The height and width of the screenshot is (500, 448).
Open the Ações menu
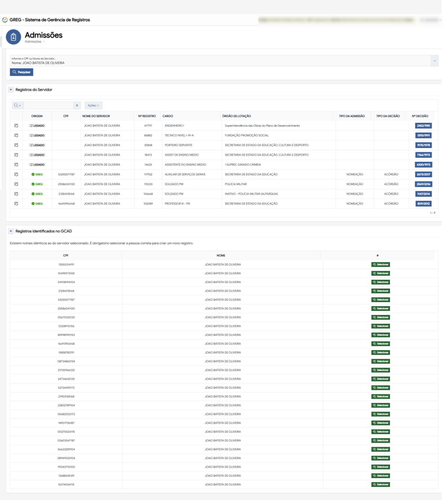pyautogui.click(x=93, y=105)
